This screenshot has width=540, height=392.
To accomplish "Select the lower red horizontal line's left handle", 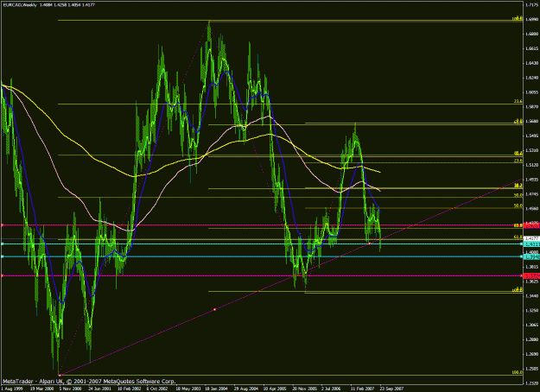I will pos(2,275).
